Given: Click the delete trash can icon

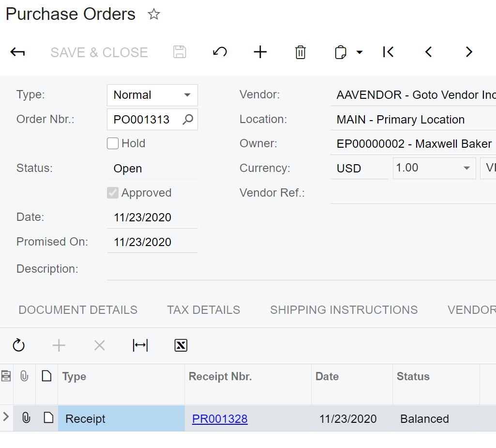Looking at the screenshot, I should 301,52.
